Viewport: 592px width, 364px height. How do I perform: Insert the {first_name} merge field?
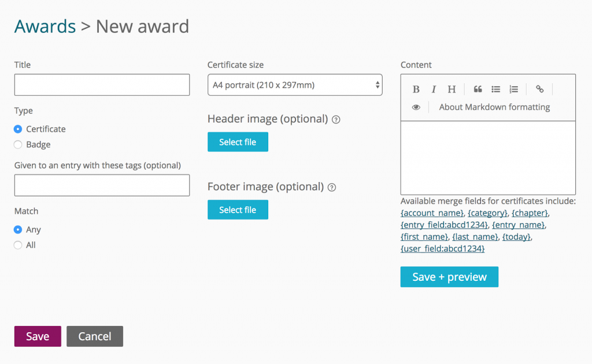(x=424, y=236)
